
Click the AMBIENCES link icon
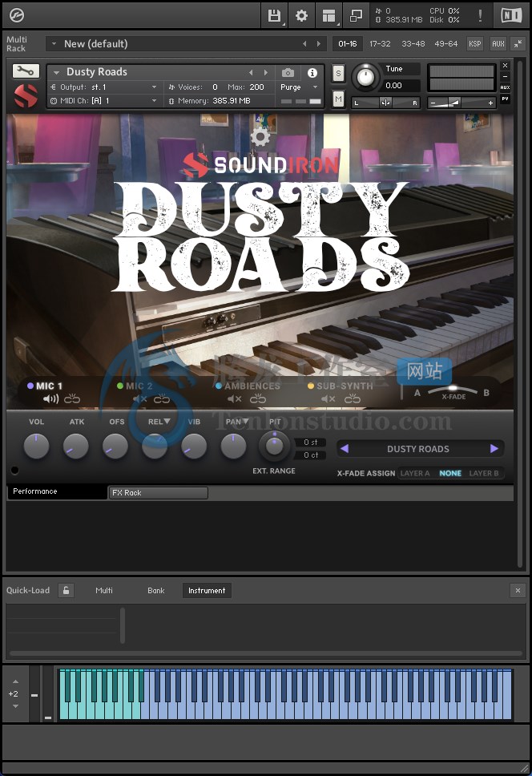point(258,398)
